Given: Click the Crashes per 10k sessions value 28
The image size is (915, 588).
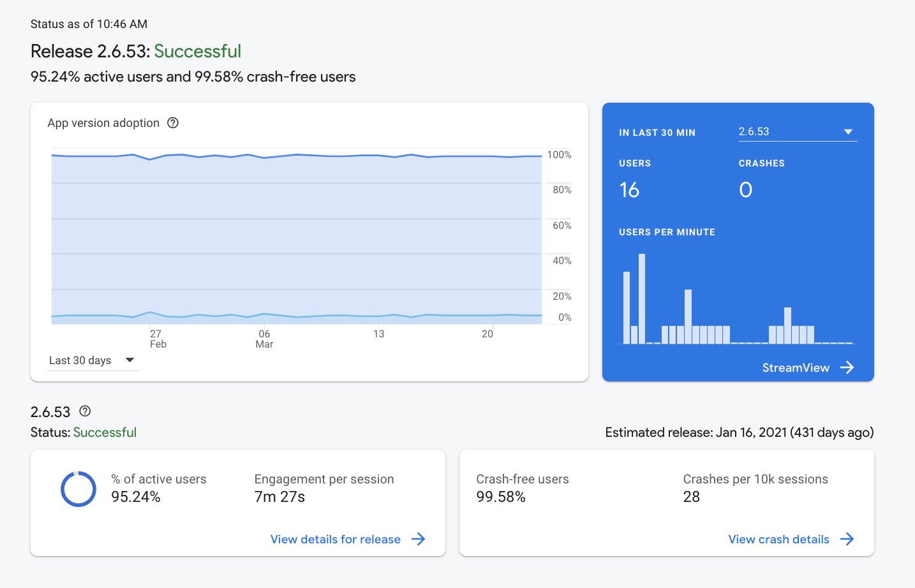Looking at the screenshot, I should point(691,497).
